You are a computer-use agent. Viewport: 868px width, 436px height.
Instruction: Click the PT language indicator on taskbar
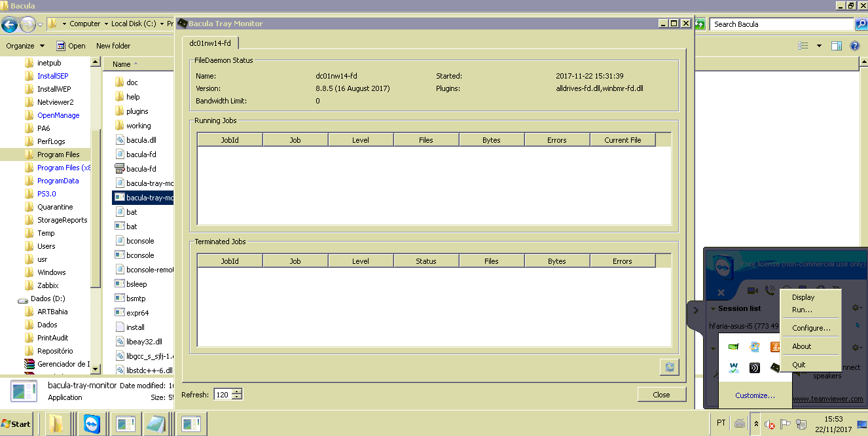click(721, 423)
